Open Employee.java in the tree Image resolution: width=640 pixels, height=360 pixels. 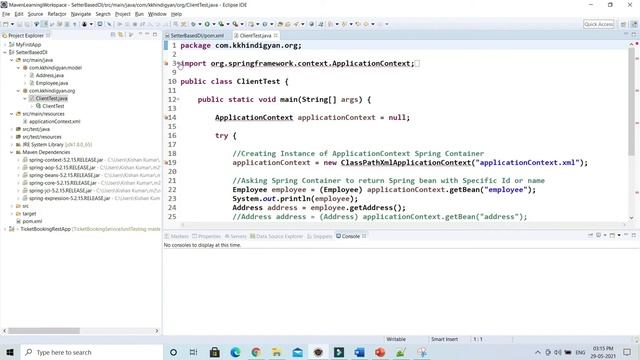pyautogui.click(x=52, y=83)
